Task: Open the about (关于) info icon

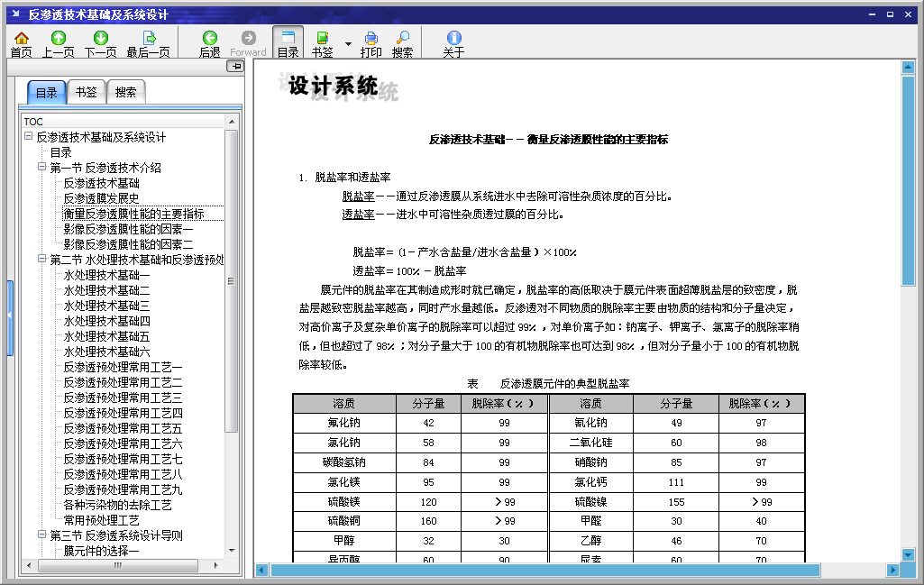Action: coord(453,39)
